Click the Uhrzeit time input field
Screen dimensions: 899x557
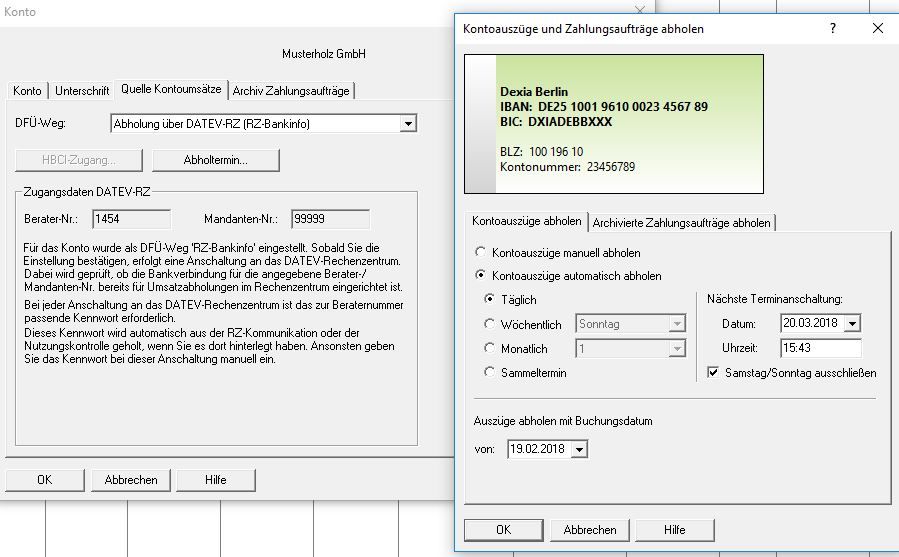(x=820, y=348)
